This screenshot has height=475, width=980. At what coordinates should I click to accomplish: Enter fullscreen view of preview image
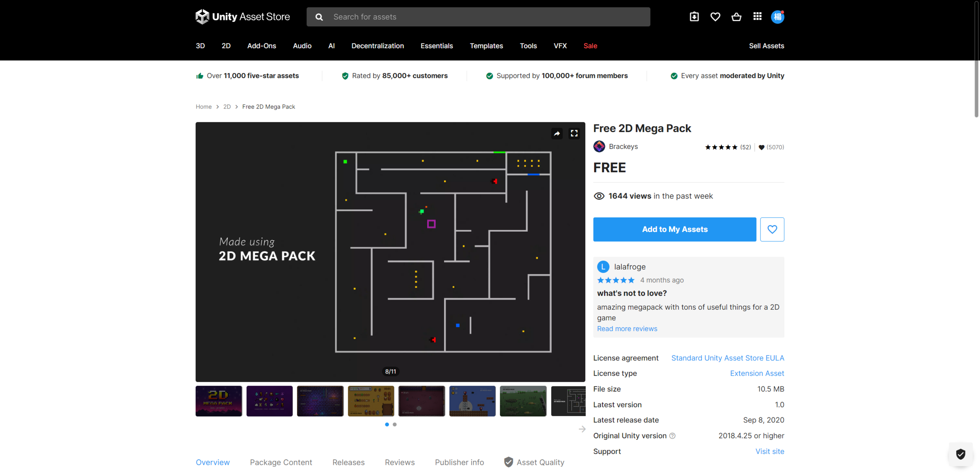tap(574, 134)
